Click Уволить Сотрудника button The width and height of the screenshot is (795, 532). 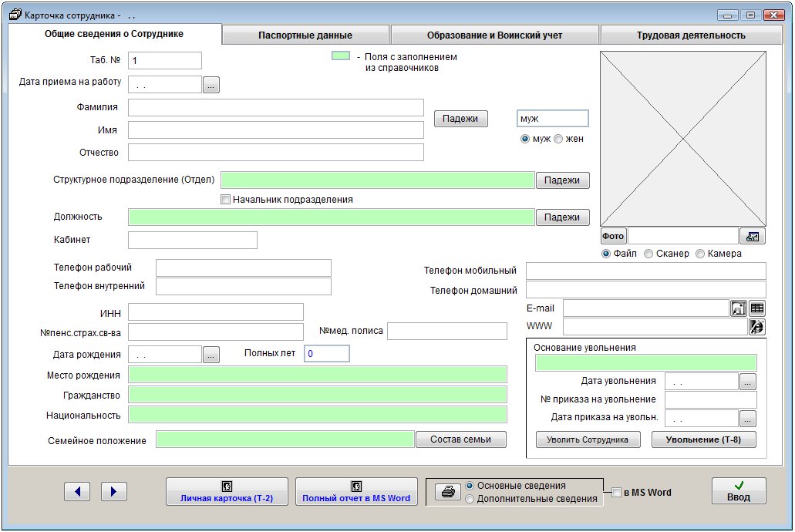click(x=588, y=439)
